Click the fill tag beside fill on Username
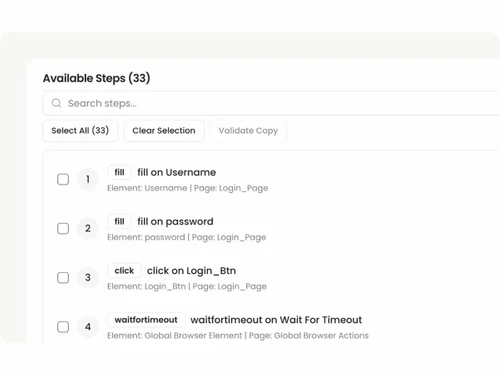The height and width of the screenshot is (375, 500). click(119, 172)
